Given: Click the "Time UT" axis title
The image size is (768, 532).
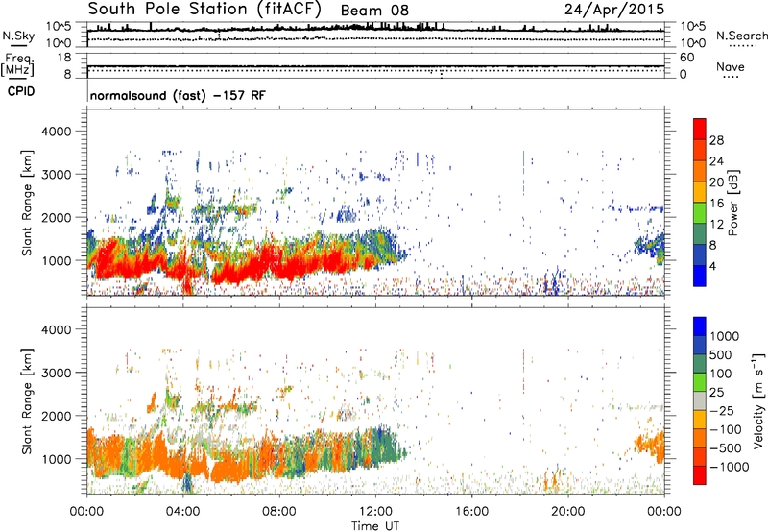Looking at the screenshot, I should (375, 526).
